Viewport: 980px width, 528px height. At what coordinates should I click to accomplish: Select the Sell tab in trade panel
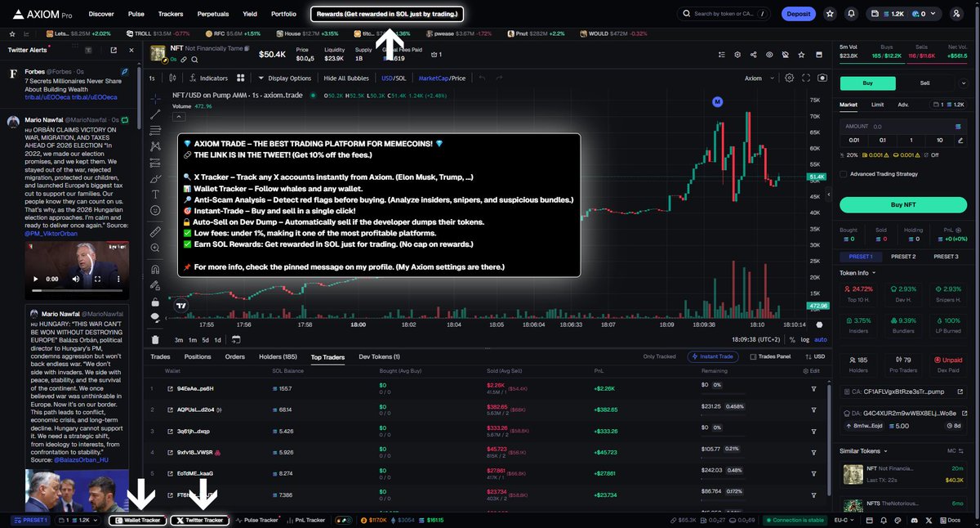click(x=924, y=83)
